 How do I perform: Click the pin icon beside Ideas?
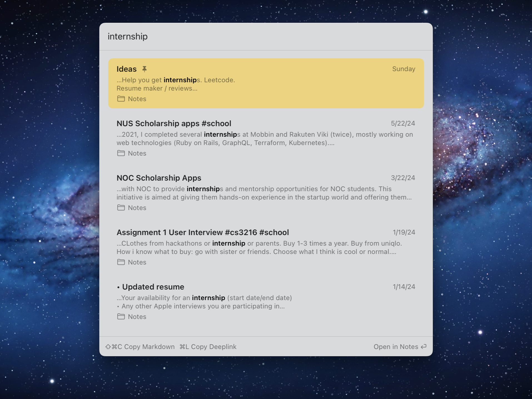tap(144, 69)
